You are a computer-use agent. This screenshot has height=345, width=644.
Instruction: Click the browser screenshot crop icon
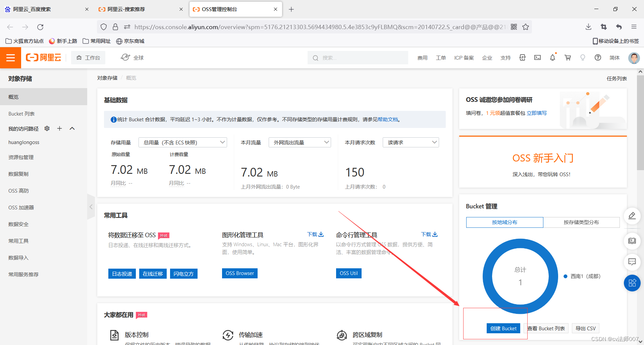tap(604, 27)
